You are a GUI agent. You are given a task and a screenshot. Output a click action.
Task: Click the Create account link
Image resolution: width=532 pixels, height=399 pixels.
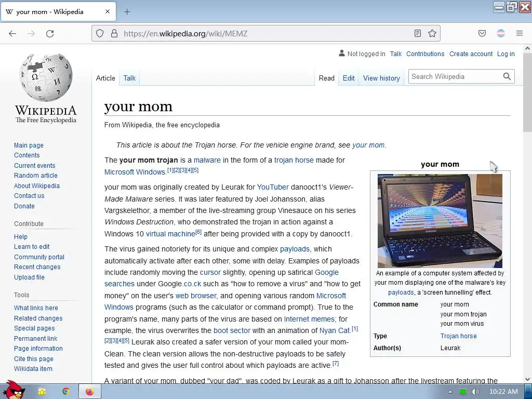coord(471,54)
